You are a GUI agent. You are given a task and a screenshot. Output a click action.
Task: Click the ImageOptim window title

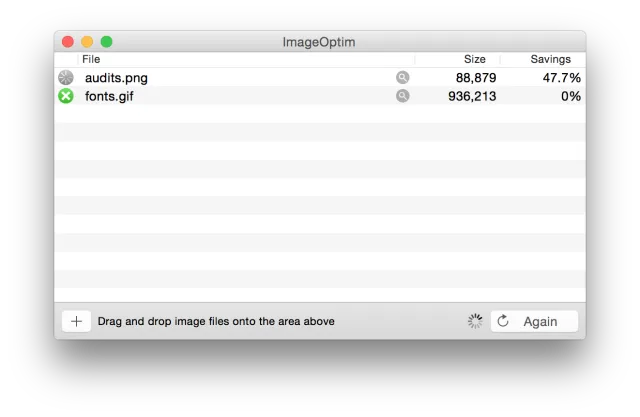pyautogui.click(x=319, y=42)
